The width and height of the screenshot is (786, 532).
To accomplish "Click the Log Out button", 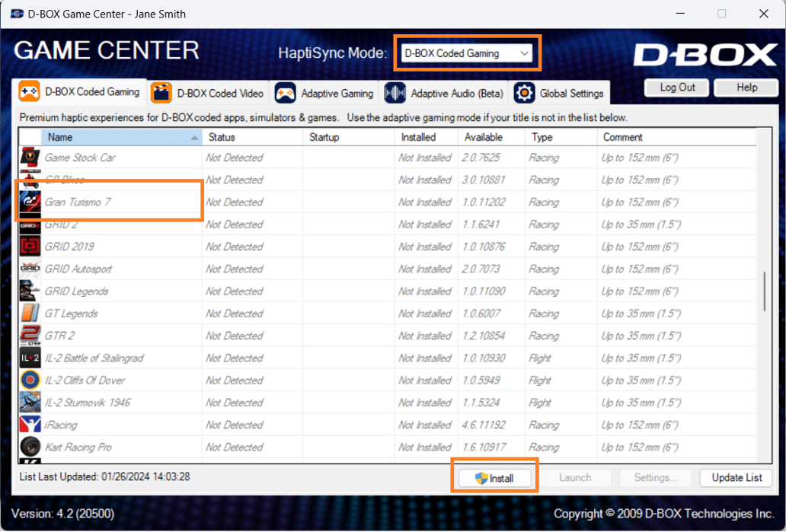I will click(677, 88).
